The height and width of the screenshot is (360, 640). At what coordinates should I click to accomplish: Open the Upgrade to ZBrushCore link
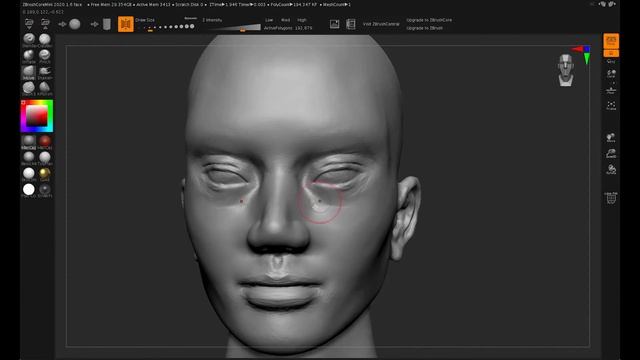(429, 20)
